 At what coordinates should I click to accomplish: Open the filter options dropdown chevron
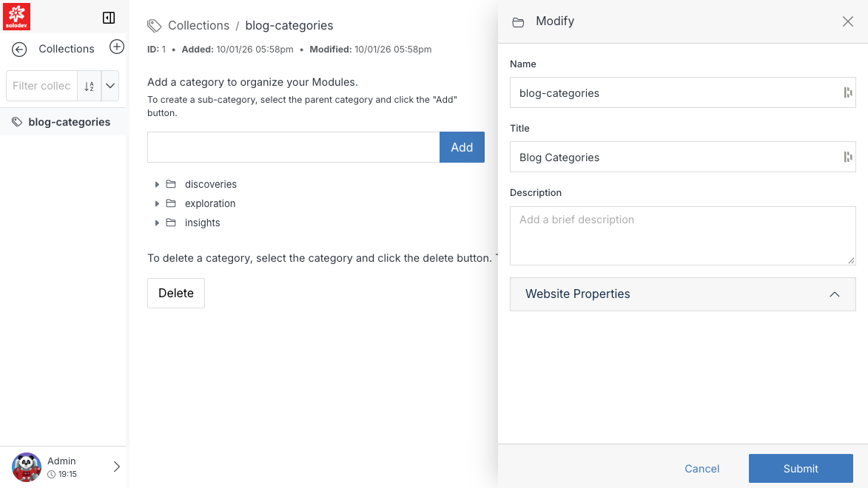click(110, 86)
